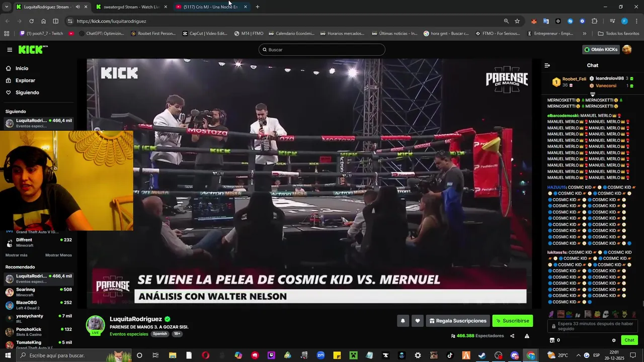Click the Suscribirse button
Viewport: 644px width, 362px height.
[512, 321]
